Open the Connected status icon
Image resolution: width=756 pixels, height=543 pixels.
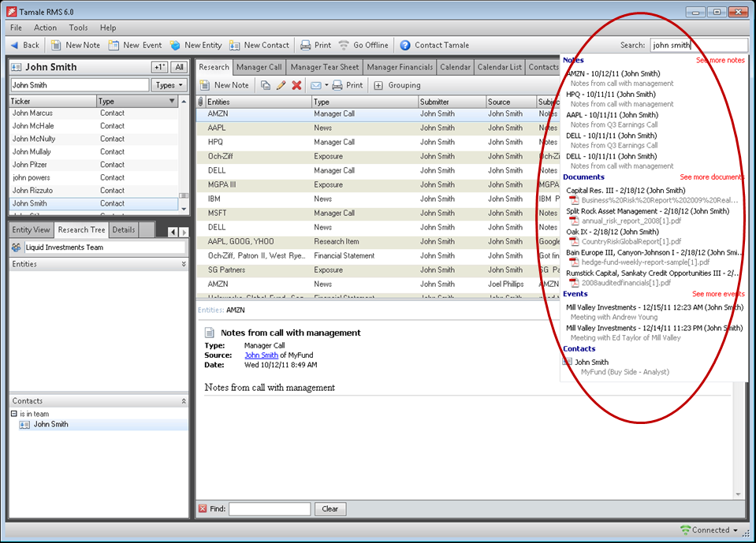point(685,530)
